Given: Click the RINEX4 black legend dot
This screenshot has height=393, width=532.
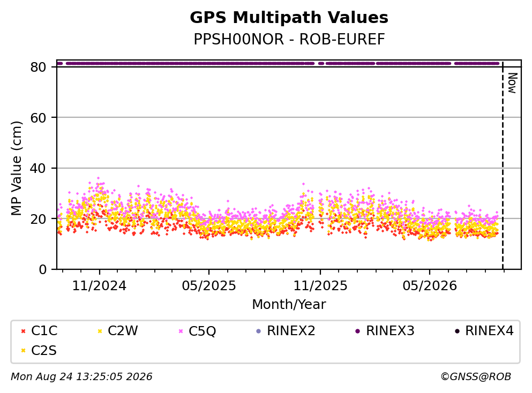Looking at the screenshot, I should (x=457, y=331).
